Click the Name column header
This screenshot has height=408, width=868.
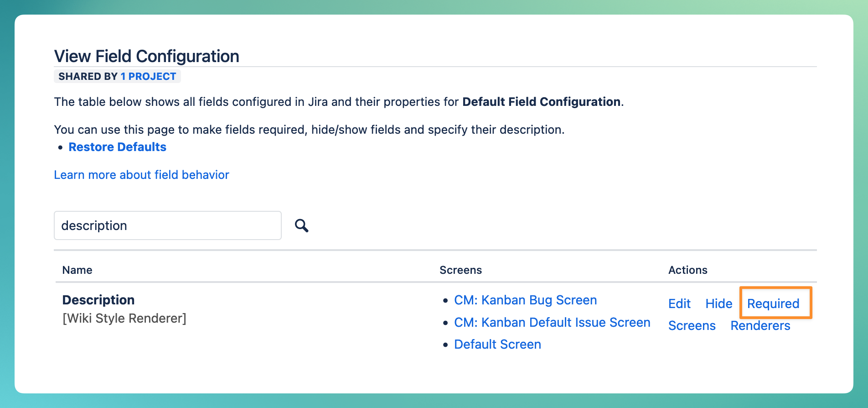coord(77,270)
